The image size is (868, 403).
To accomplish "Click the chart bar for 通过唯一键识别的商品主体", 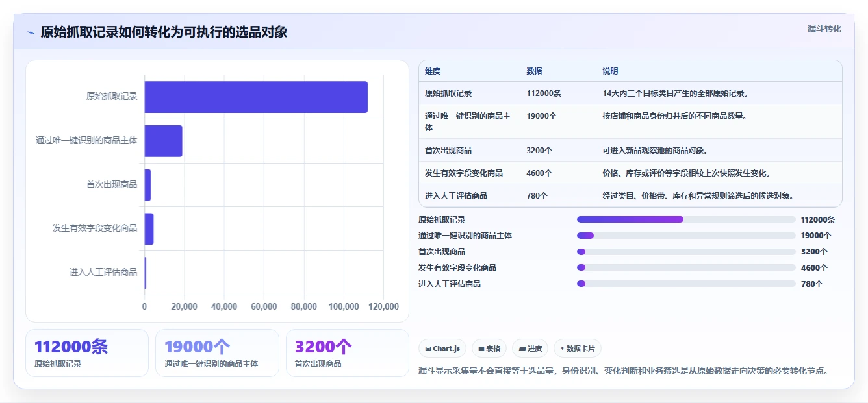I will [x=163, y=141].
